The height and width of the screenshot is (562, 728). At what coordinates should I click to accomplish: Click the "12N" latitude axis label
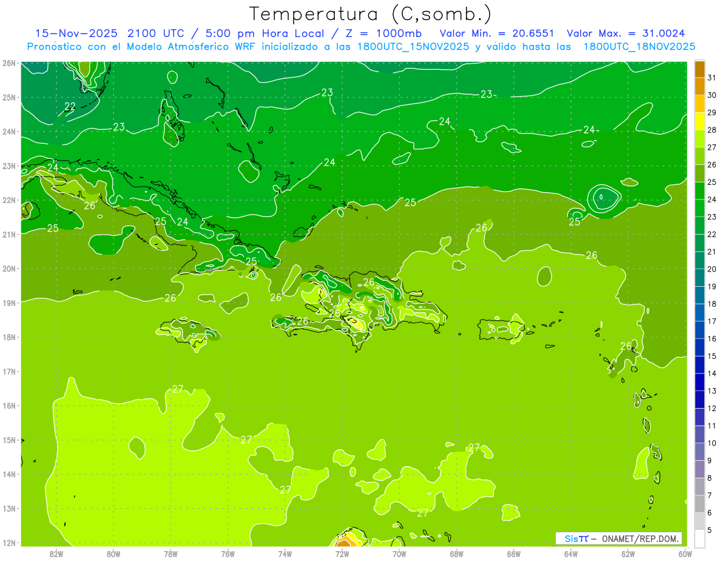pyautogui.click(x=8, y=543)
